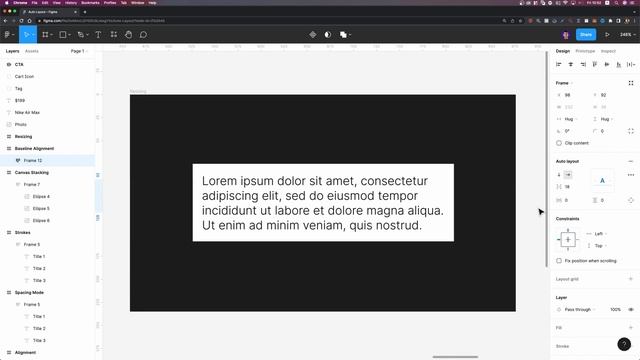Switch to the Prototype tab
The image size is (640, 360).
(585, 51)
